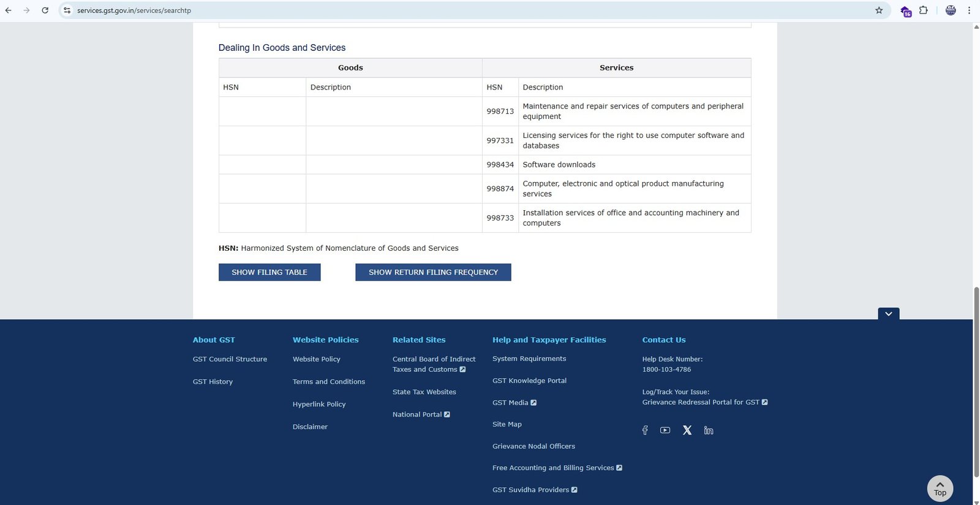Click 'Licensing services for the right' description
The width and height of the screenshot is (980, 505).
[635, 140]
